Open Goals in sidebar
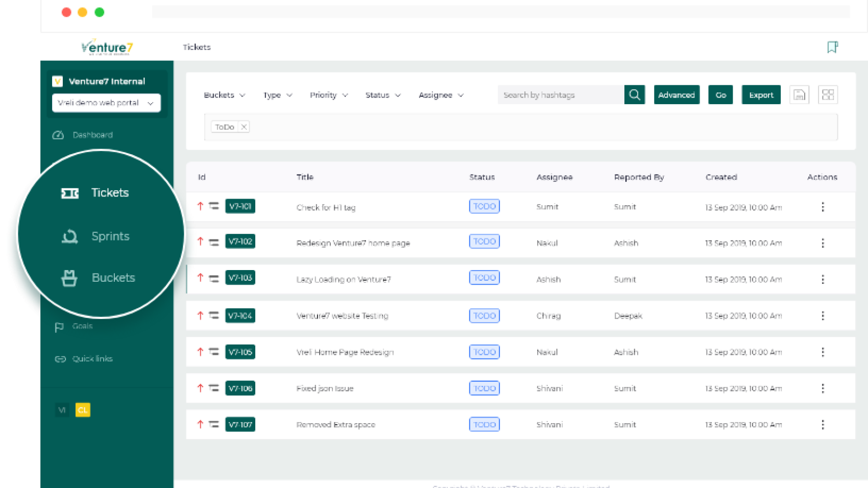 82,326
